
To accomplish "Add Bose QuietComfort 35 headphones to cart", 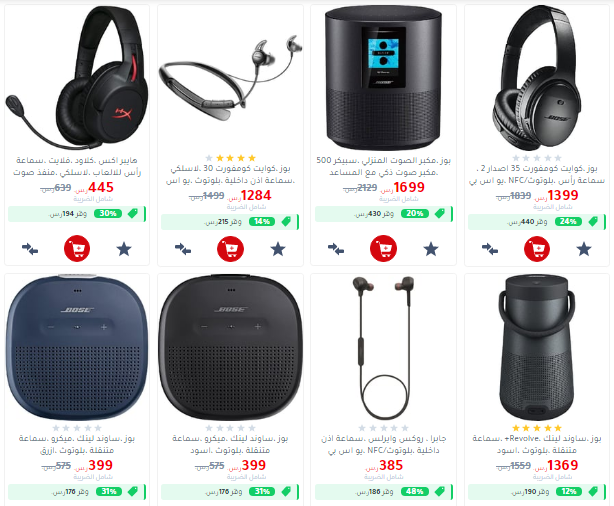I will click(x=537, y=249).
